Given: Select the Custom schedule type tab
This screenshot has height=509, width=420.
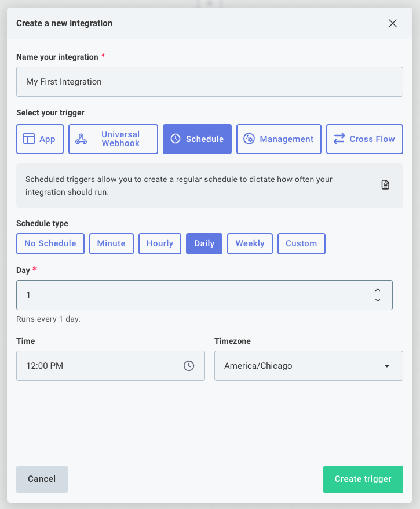Looking at the screenshot, I should 301,243.
